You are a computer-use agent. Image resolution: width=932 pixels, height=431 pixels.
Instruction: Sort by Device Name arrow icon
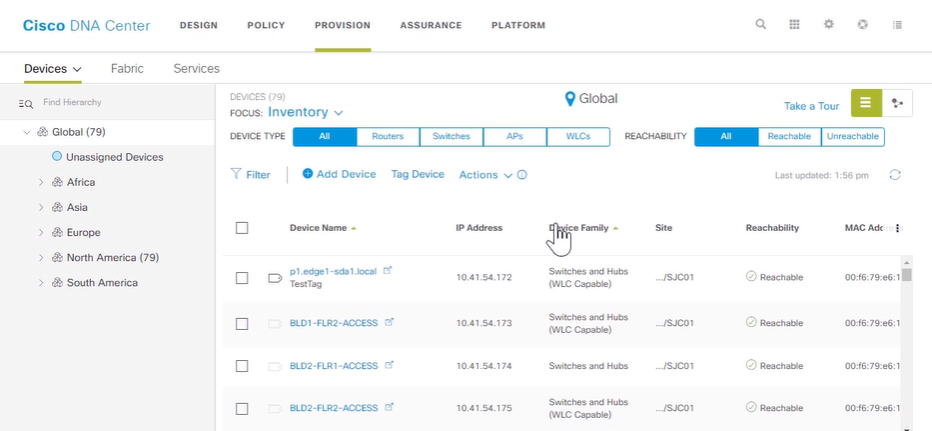point(354,228)
